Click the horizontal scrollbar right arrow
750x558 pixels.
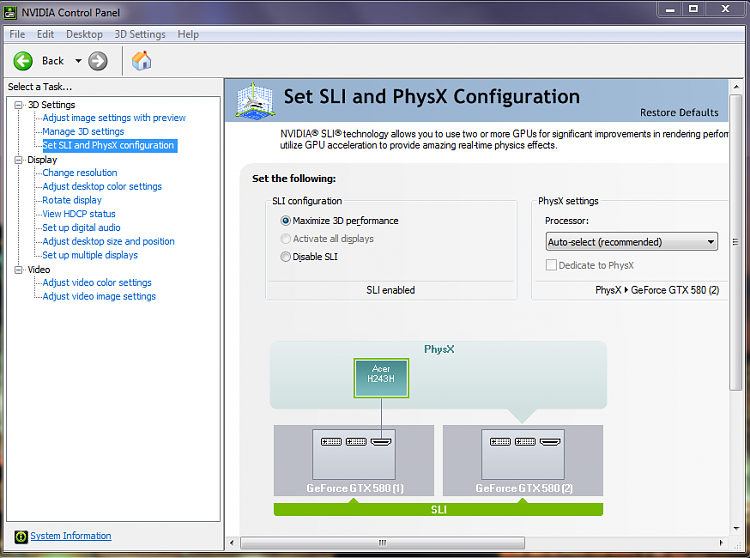tap(721, 543)
